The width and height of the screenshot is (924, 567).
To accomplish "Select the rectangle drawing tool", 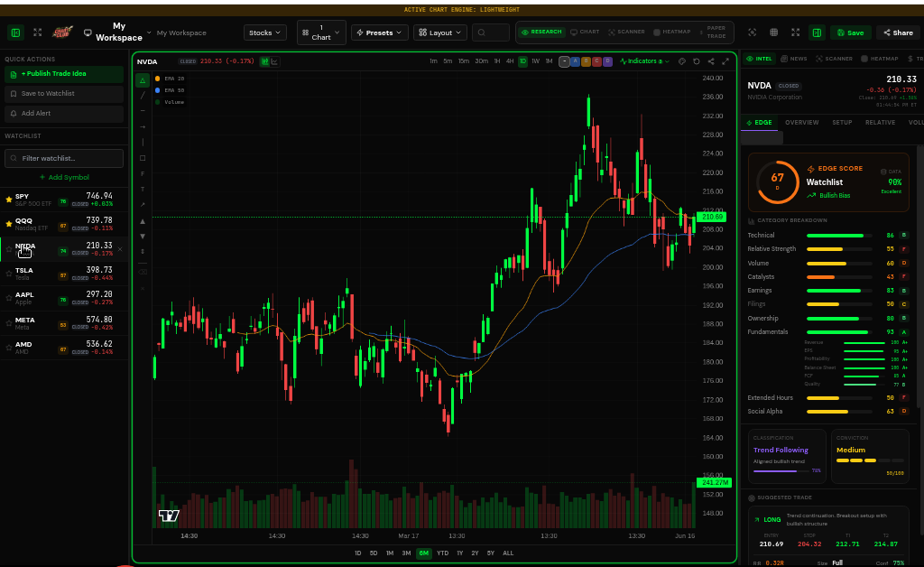I will [x=143, y=158].
